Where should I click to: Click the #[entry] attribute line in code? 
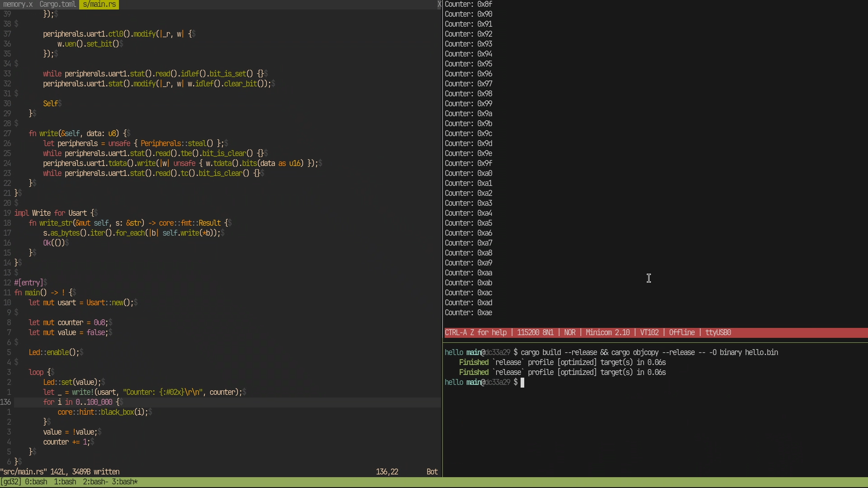pyautogui.click(x=28, y=283)
